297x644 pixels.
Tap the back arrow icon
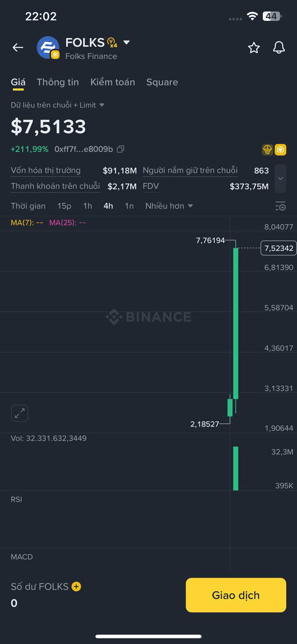[18, 47]
